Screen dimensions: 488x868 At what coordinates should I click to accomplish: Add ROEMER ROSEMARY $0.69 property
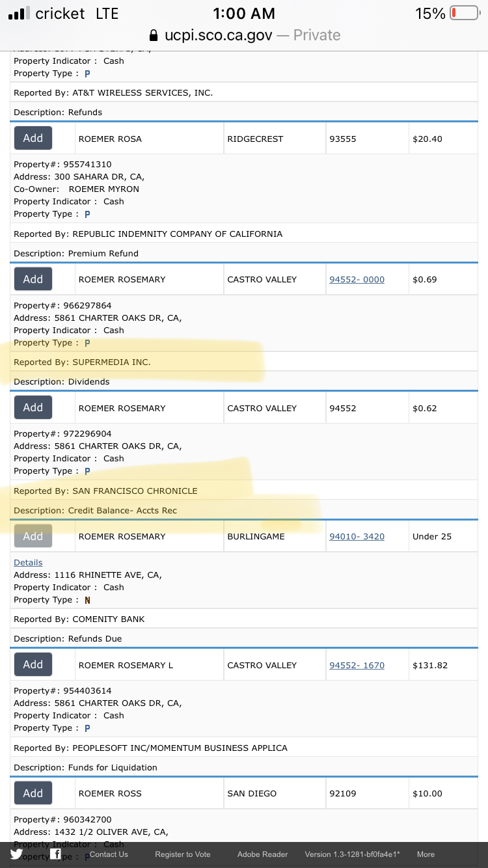coord(33,279)
